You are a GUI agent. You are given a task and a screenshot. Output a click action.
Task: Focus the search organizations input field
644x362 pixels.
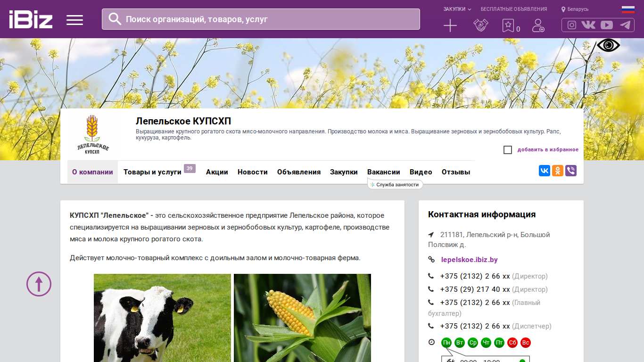[x=261, y=19]
